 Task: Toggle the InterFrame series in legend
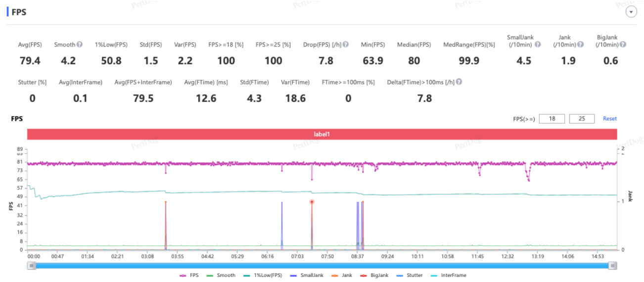point(448,276)
